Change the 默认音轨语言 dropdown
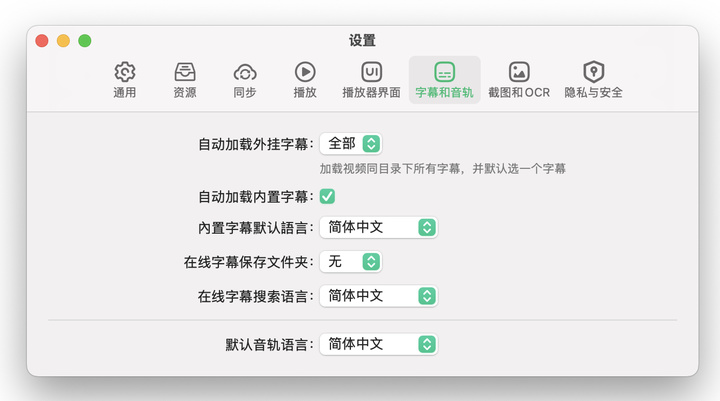The image size is (720, 401). (378, 344)
